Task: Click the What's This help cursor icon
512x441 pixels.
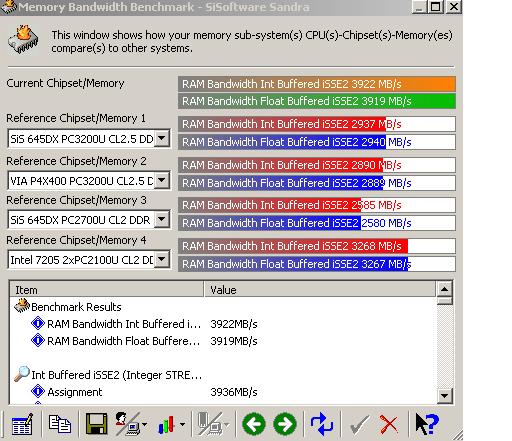Action: pyautogui.click(x=427, y=424)
